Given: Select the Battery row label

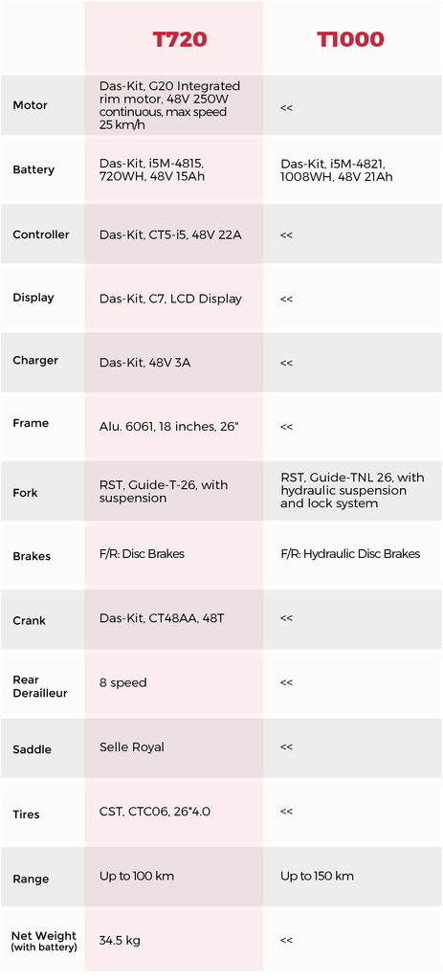Looking at the screenshot, I should [x=33, y=169].
